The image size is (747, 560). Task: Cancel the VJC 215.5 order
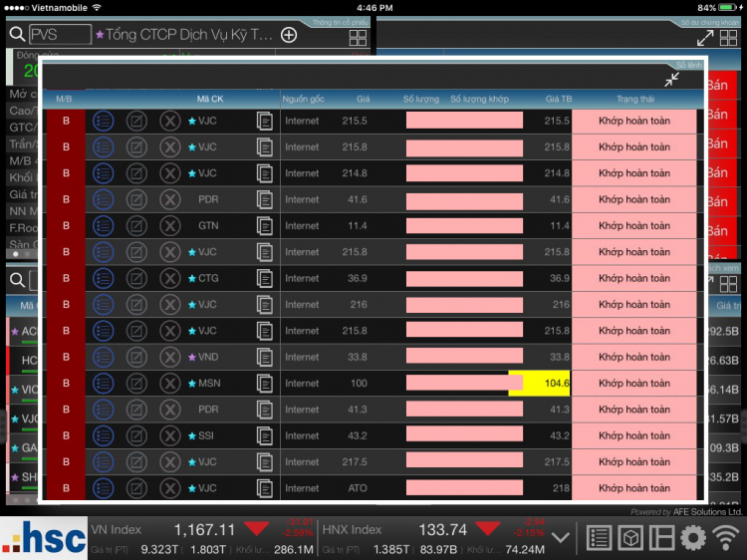(x=169, y=121)
